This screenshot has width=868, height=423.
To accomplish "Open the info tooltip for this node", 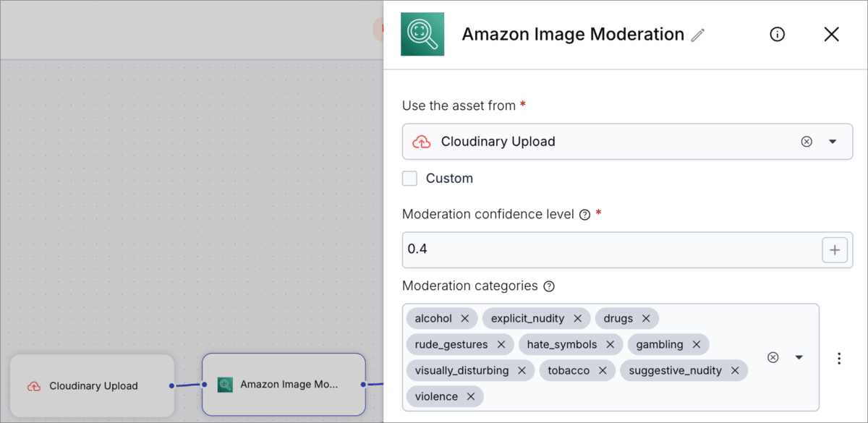I will click(x=777, y=34).
